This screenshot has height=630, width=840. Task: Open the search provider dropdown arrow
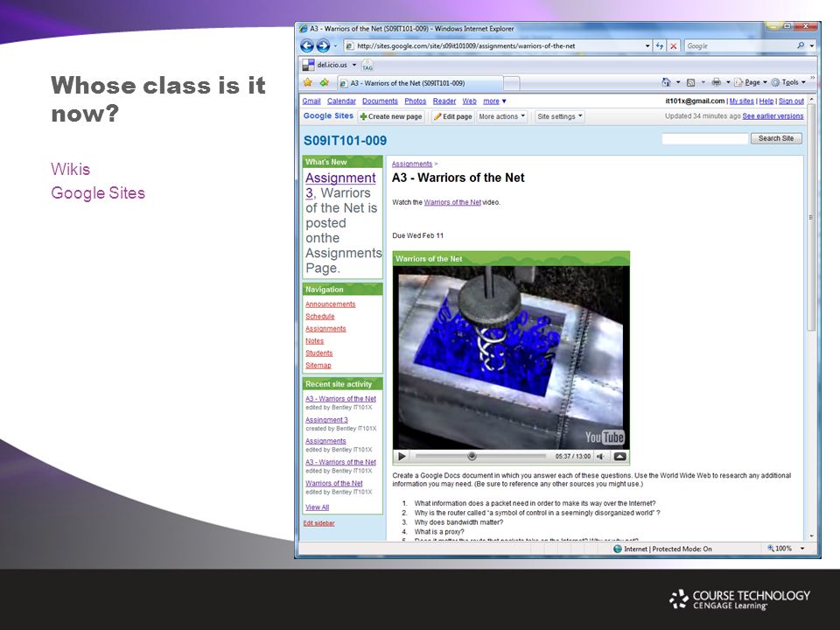[812, 46]
